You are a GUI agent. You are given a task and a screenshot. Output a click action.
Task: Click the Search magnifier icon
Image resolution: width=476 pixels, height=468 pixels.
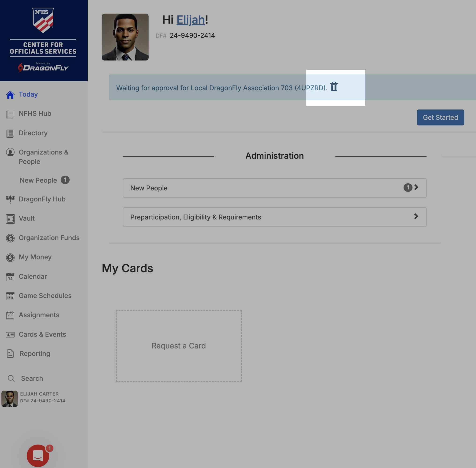[x=11, y=378]
